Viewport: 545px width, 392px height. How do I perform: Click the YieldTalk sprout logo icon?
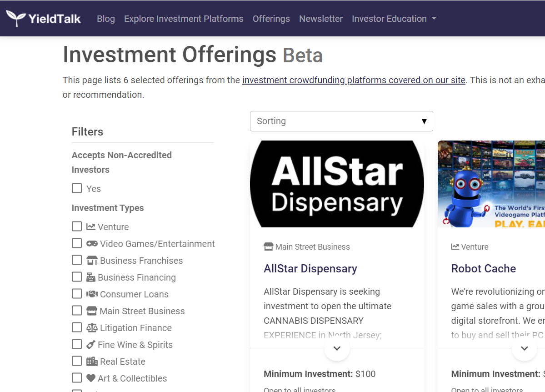pos(15,19)
